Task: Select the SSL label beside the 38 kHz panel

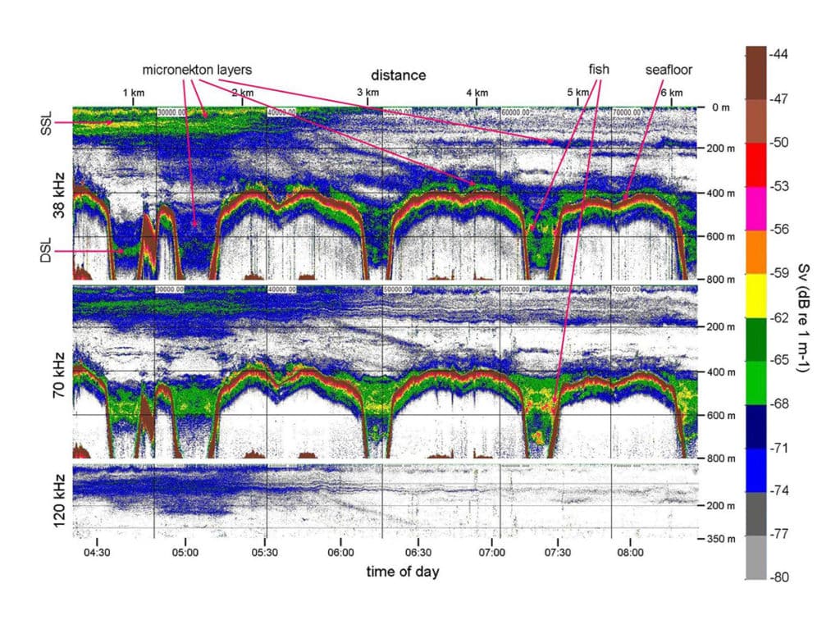Action: (x=46, y=123)
